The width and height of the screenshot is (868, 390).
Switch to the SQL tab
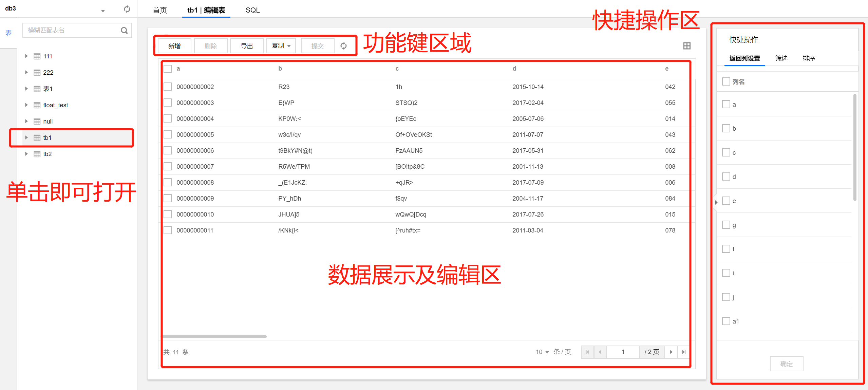click(x=252, y=10)
